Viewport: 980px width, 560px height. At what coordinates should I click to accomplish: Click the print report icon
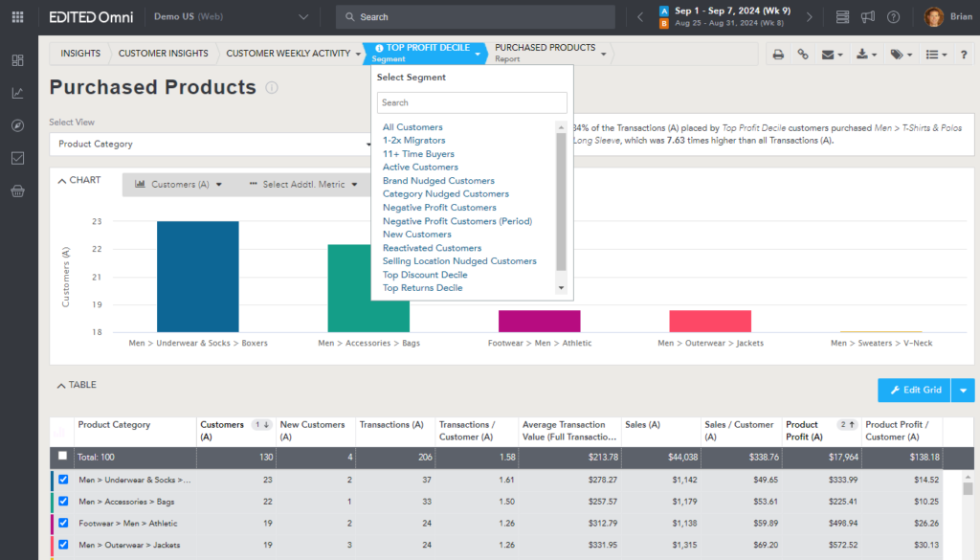point(778,55)
